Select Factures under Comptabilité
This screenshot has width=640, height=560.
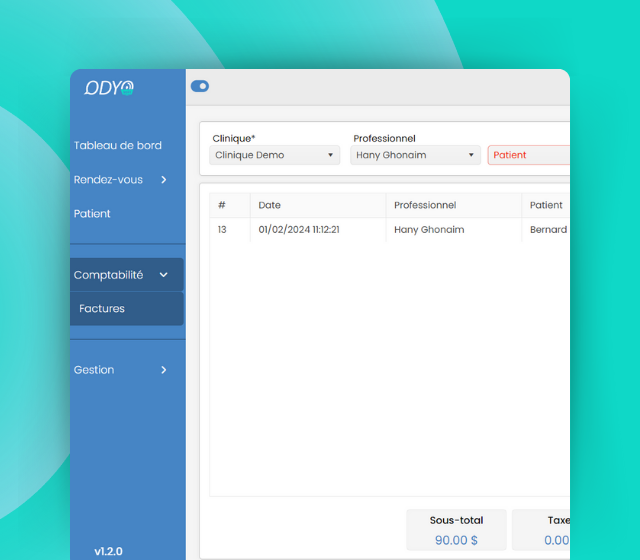coord(102,309)
